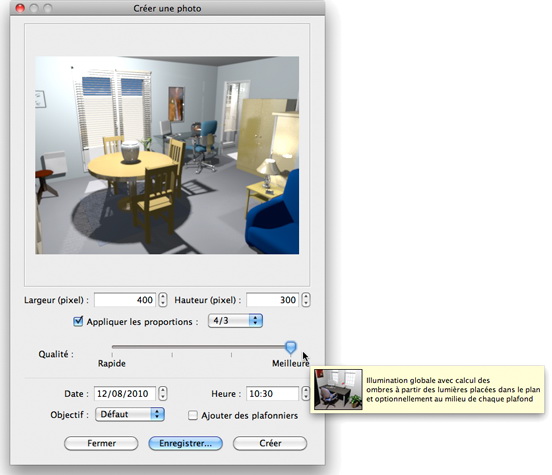This screenshot has width=552, height=475.
Task: Click the rendered room photo preview
Action: (x=167, y=155)
